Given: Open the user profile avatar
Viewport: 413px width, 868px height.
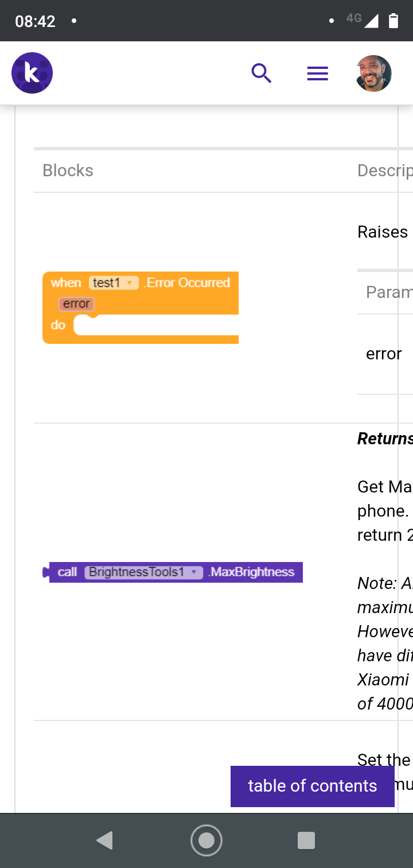Looking at the screenshot, I should point(373,73).
